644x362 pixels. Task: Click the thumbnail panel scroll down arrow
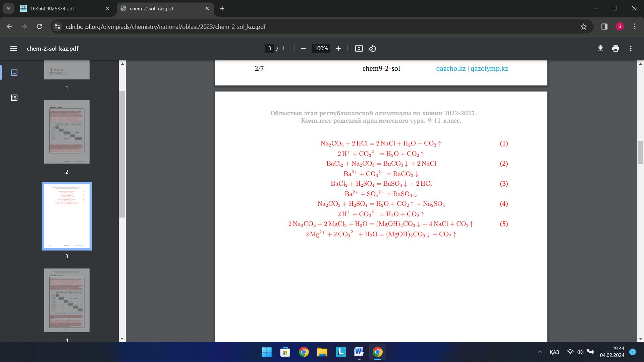[122, 339]
